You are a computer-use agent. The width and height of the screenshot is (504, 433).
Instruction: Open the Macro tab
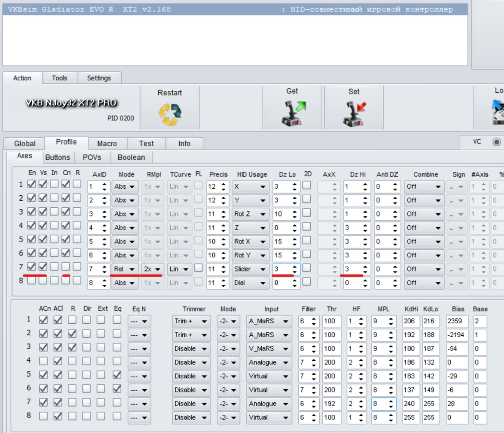coord(107,144)
